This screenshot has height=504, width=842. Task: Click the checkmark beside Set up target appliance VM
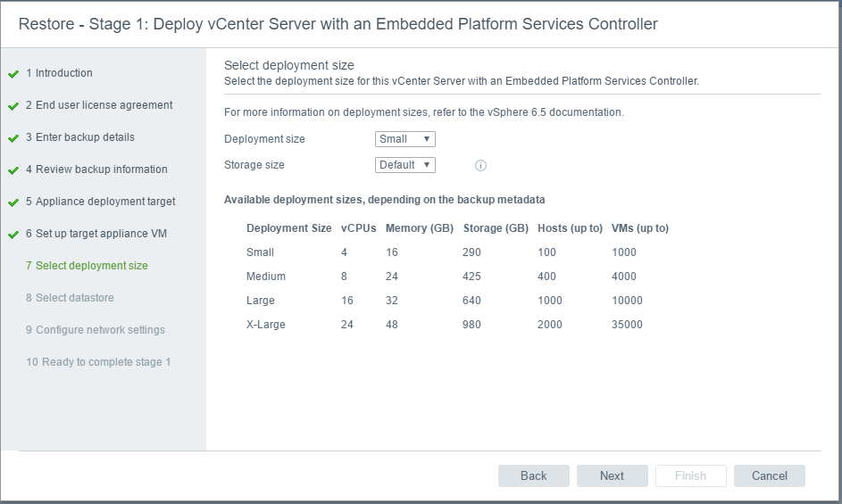tap(13, 235)
